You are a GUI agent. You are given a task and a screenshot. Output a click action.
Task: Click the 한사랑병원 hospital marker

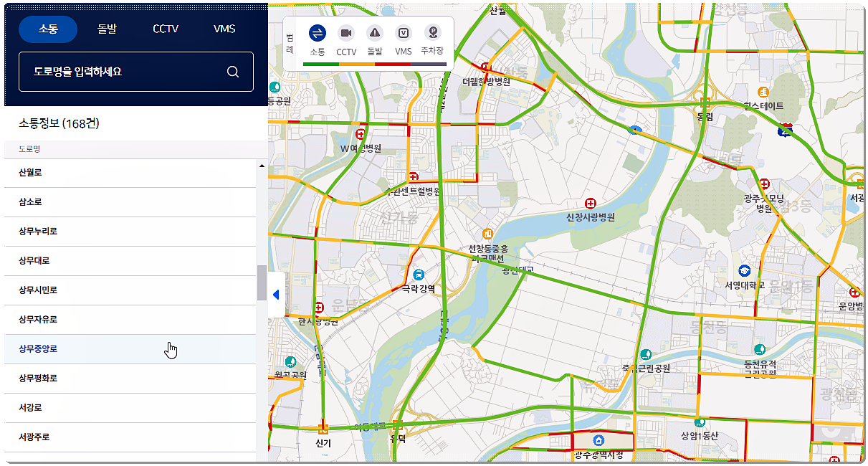(x=317, y=308)
